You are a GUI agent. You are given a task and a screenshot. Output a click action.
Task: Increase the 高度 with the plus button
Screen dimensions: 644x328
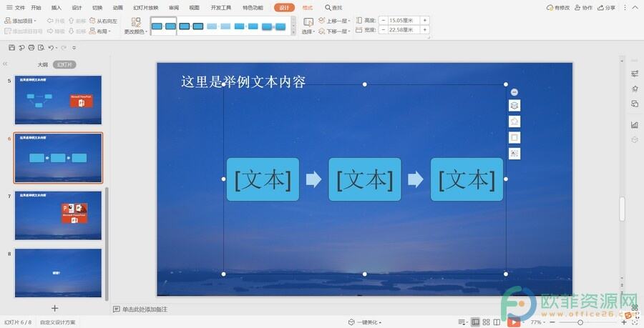[x=424, y=20]
